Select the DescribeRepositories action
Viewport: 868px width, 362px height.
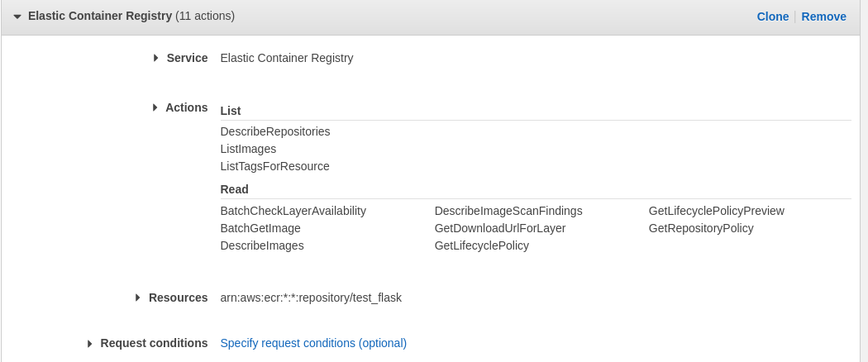point(275,131)
